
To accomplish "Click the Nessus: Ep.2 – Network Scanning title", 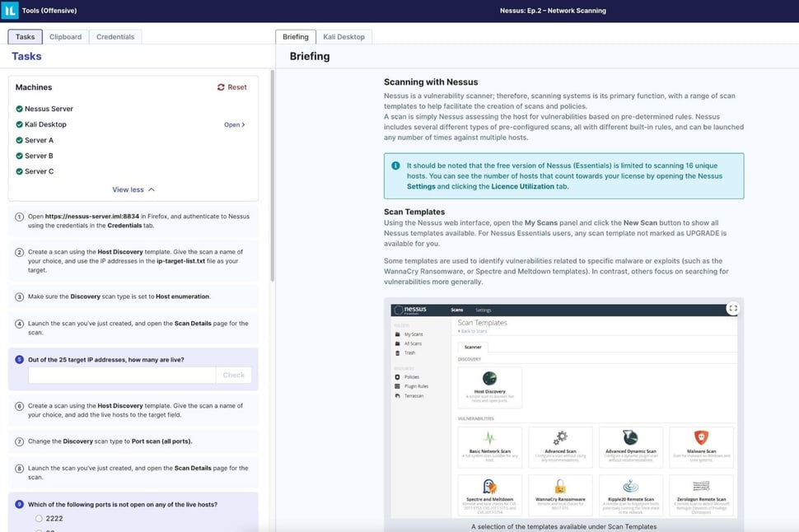I will 553,10.
